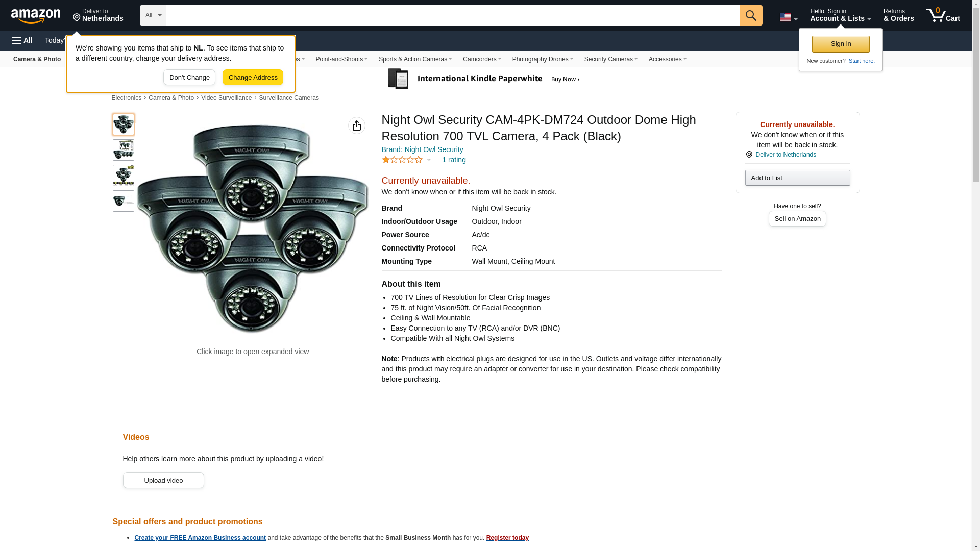
Task: Click inside the search input field
Action: point(452,15)
